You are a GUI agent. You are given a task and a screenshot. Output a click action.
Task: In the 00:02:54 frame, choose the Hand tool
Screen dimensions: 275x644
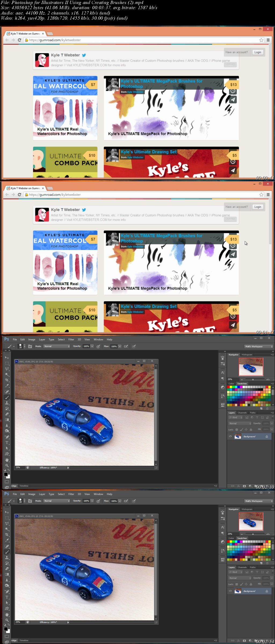[7, 614]
